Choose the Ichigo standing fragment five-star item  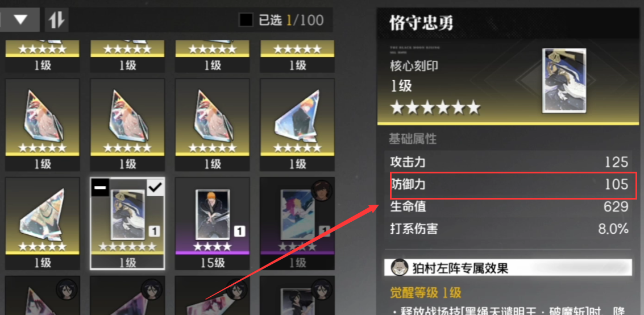(297, 125)
